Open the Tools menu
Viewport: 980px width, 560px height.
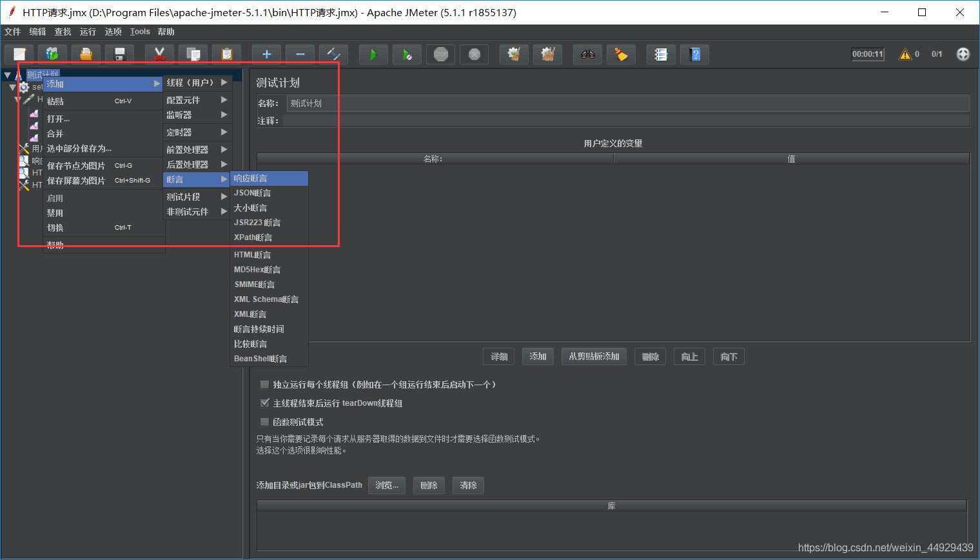pos(140,32)
